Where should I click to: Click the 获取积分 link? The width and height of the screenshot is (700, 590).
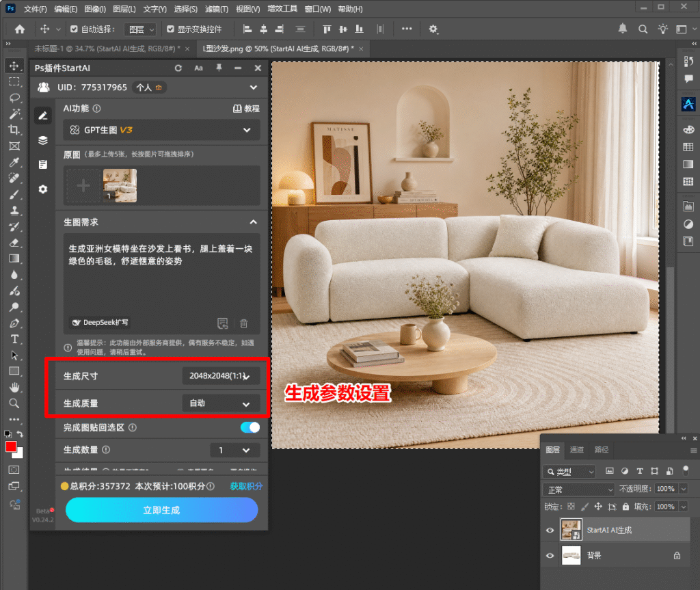tap(246, 486)
